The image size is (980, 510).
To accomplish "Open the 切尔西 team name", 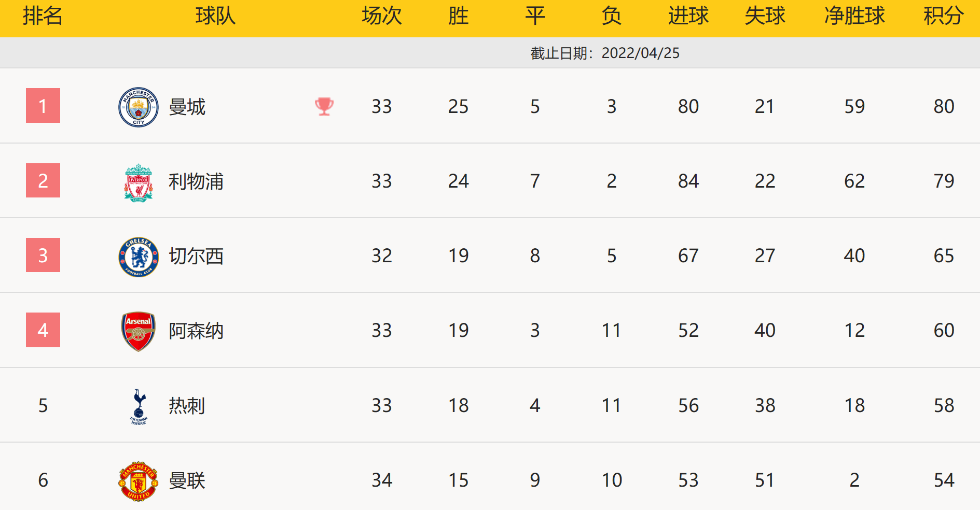I will coord(196,256).
